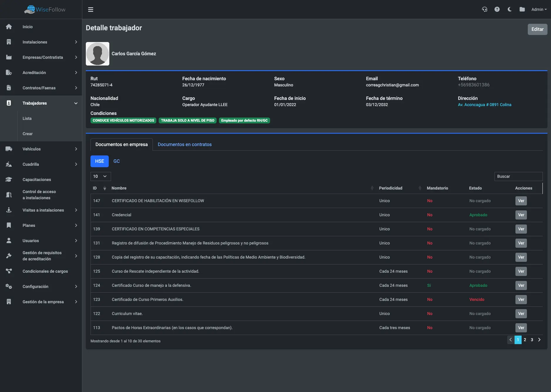Viewport: 551px width, 392px height.
Task: Click the CONDUCE VEHÍCULOS MOTORIZADOS badge
Action: point(123,120)
